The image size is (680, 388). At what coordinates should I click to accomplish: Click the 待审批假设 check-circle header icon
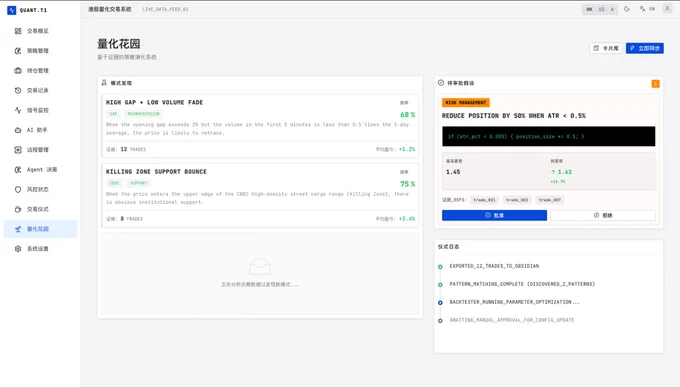pos(441,83)
